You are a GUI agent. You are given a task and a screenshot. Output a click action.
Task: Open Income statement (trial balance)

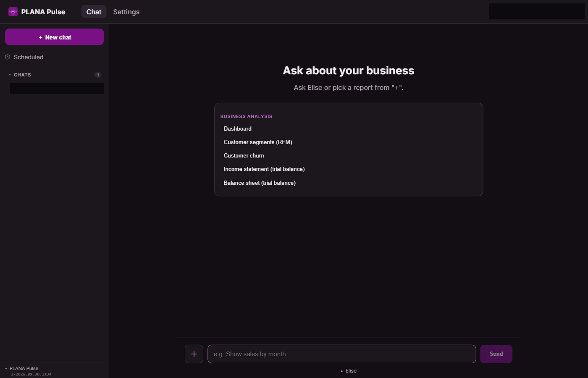point(264,169)
